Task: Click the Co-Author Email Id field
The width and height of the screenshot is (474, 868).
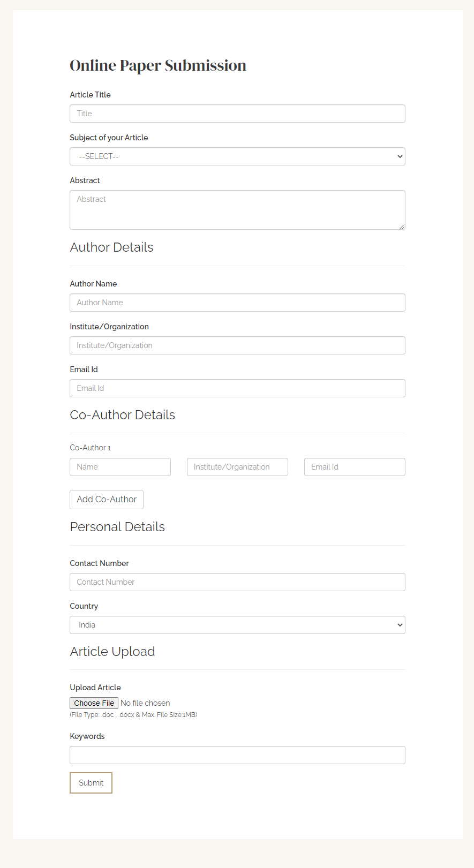Action: tap(354, 466)
